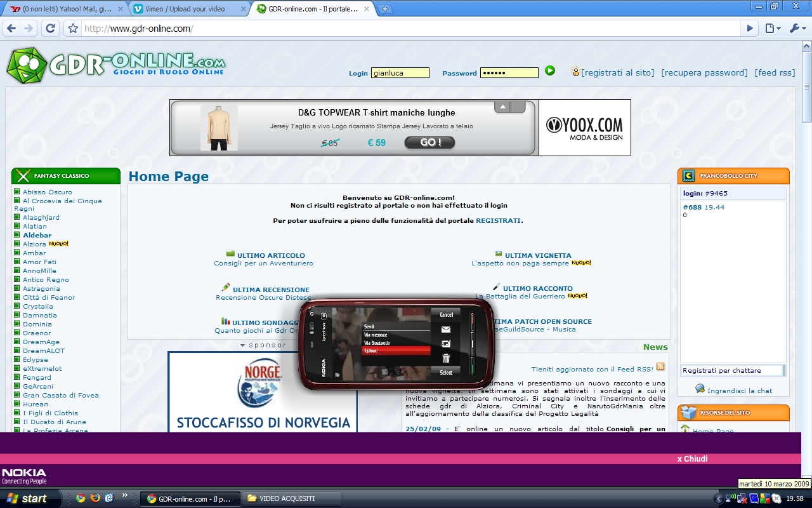Click the REGISTRATI link in welcome message
Viewport: 812px width, 508px height.
pyautogui.click(x=499, y=220)
